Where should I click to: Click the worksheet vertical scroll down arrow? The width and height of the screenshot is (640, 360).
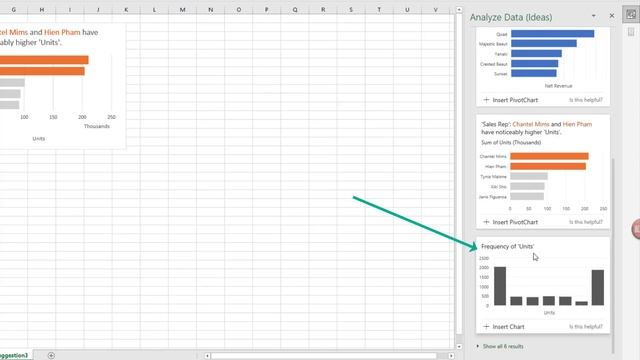[x=459, y=347]
